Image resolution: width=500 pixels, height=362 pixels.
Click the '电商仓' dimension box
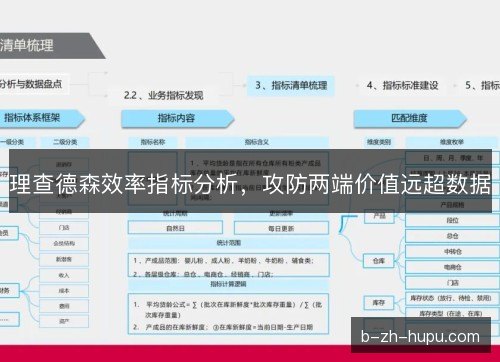click(x=453, y=267)
